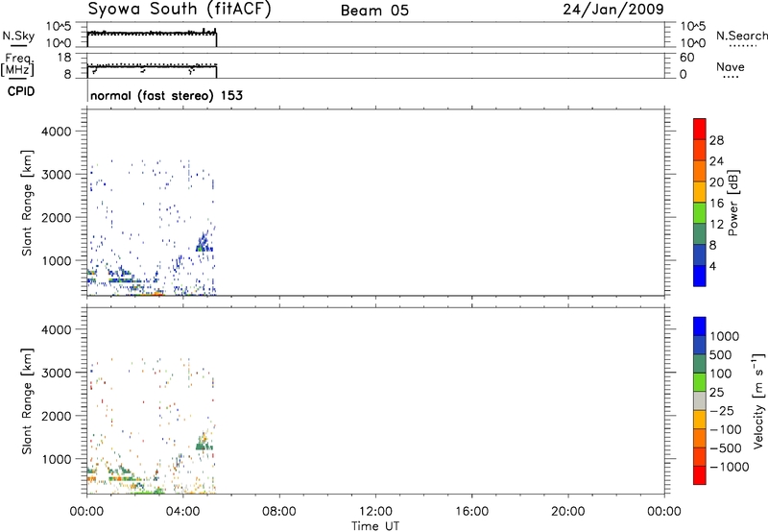Click green velocity echo cluster near 1200 km

coord(204,444)
